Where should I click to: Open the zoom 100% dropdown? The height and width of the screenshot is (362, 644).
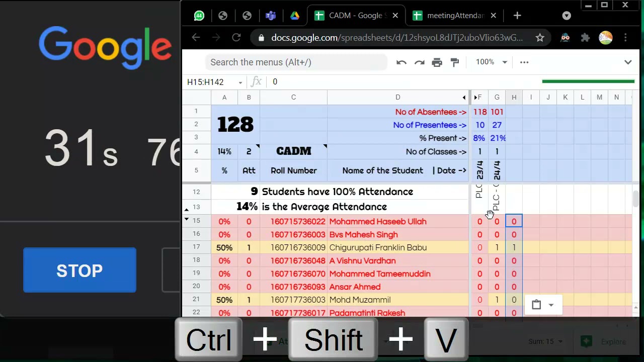pyautogui.click(x=491, y=62)
